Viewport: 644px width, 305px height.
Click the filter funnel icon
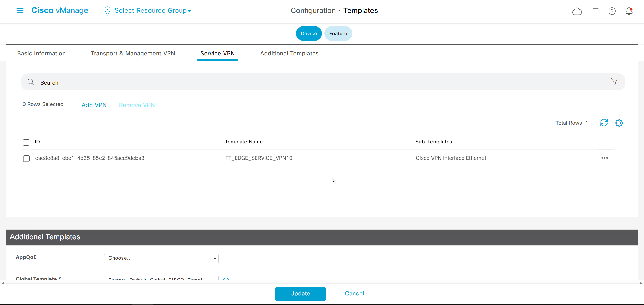614,82
